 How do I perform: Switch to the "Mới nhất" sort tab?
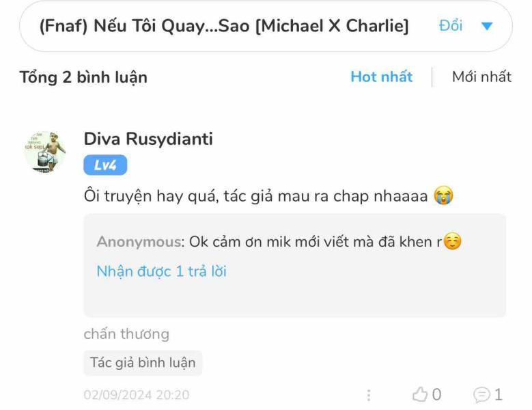pyautogui.click(x=481, y=77)
